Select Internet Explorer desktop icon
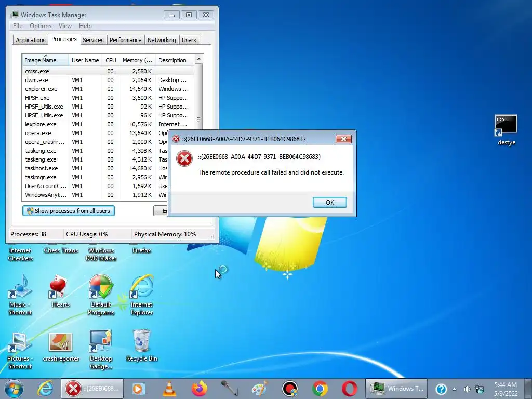Viewport: 532px width, 399px height. pyautogui.click(x=141, y=295)
